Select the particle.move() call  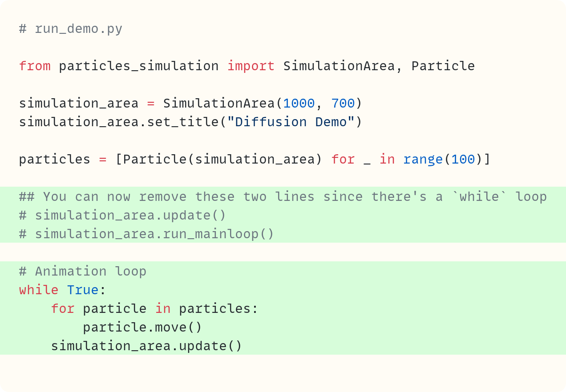click(142, 327)
